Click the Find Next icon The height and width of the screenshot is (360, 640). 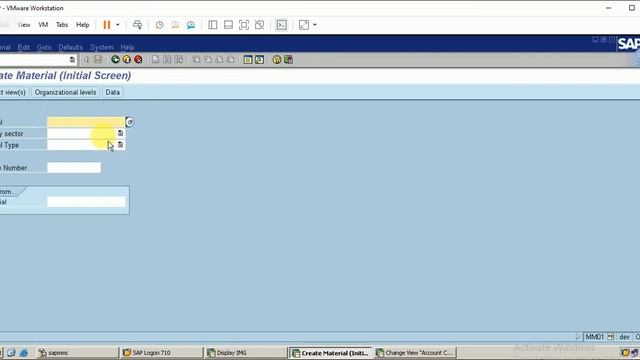[x=179, y=60]
